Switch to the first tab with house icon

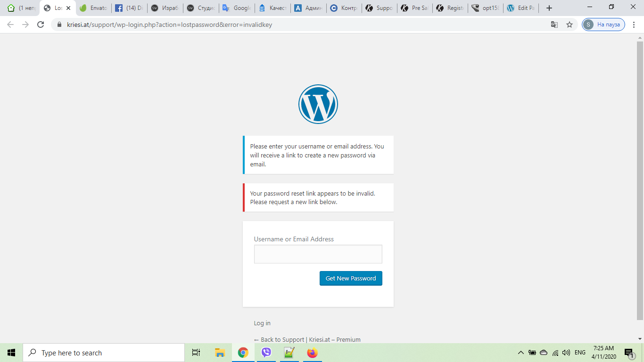[x=22, y=8]
